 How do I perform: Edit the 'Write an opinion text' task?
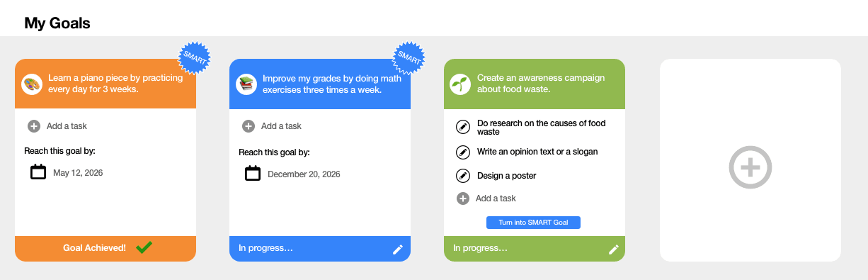tap(463, 152)
